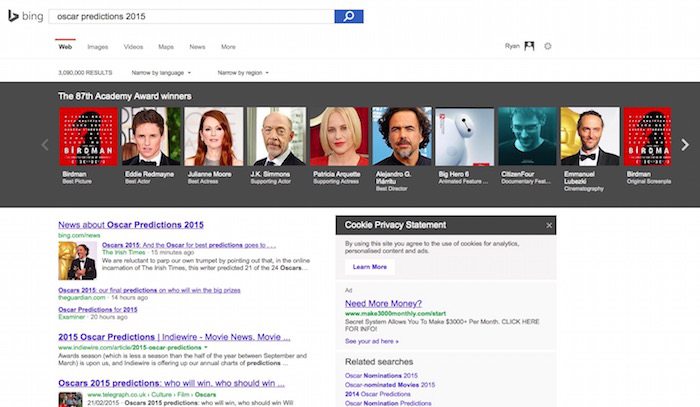
Task: Click the Learn More cookie button
Action: [370, 267]
